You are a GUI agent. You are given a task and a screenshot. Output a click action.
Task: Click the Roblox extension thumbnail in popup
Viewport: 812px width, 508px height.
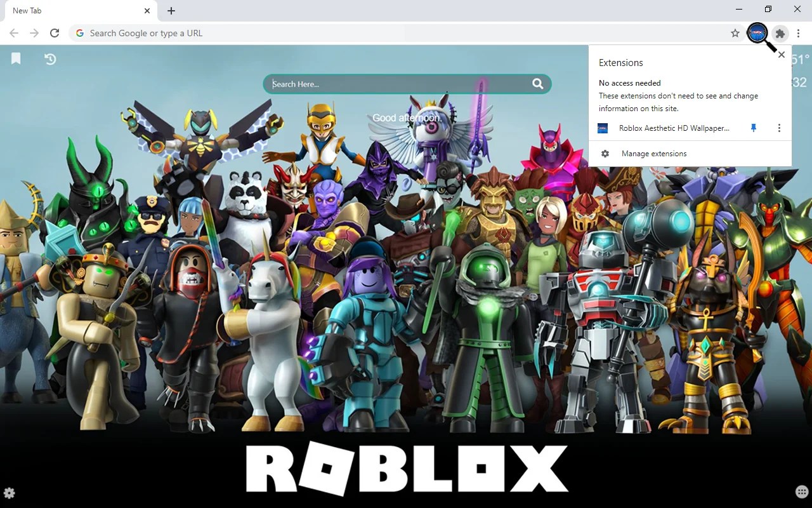603,128
